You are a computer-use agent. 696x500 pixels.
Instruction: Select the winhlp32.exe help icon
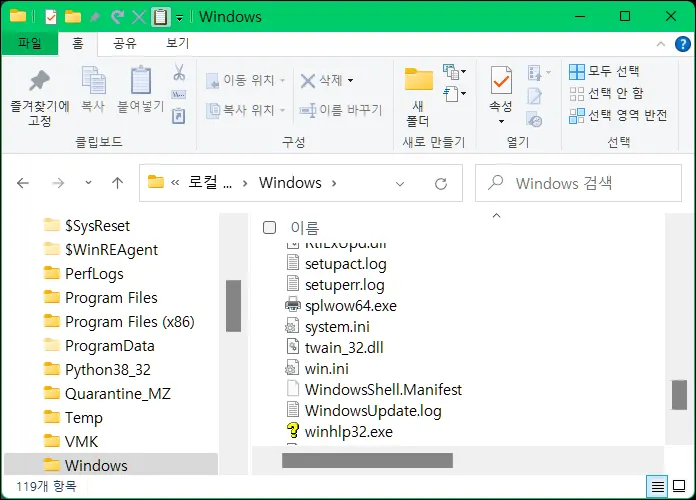(293, 431)
